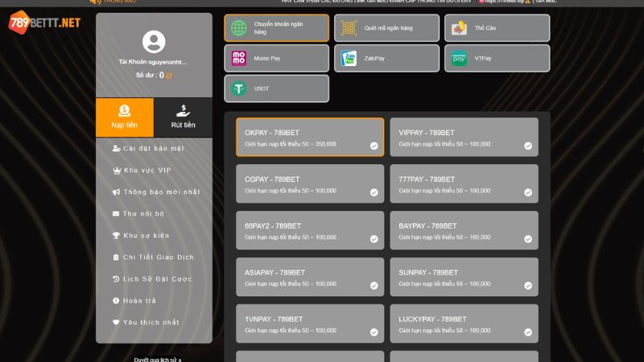Image resolution: width=644 pixels, height=362 pixels.
Task: Click the favorites heart icon
Action: (116, 323)
